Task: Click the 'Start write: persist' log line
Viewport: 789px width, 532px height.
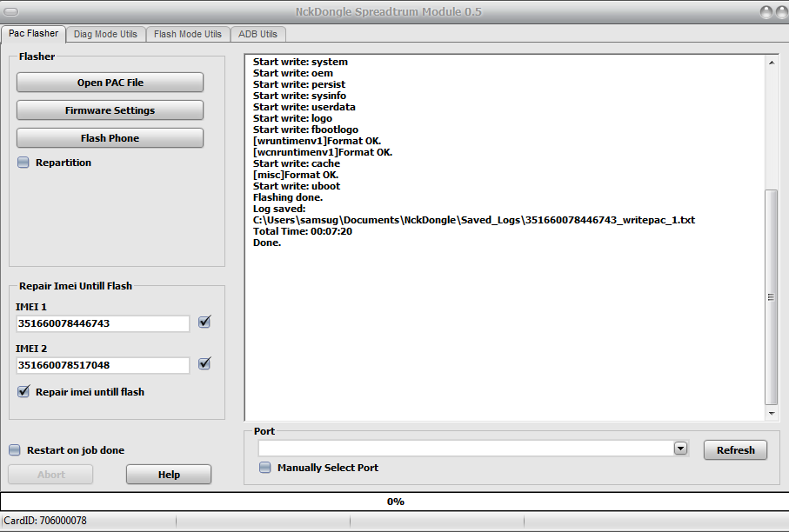Action: pyautogui.click(x=299, y=84)
